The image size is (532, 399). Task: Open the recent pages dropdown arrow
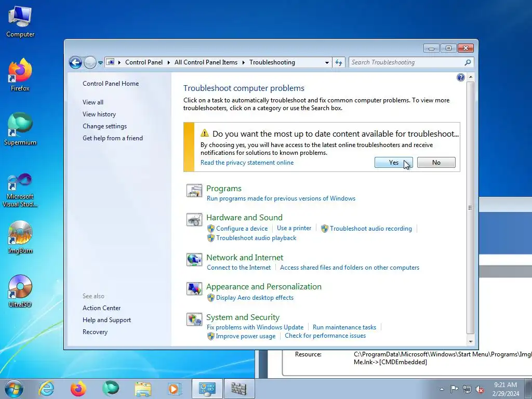tap(100, 63)
